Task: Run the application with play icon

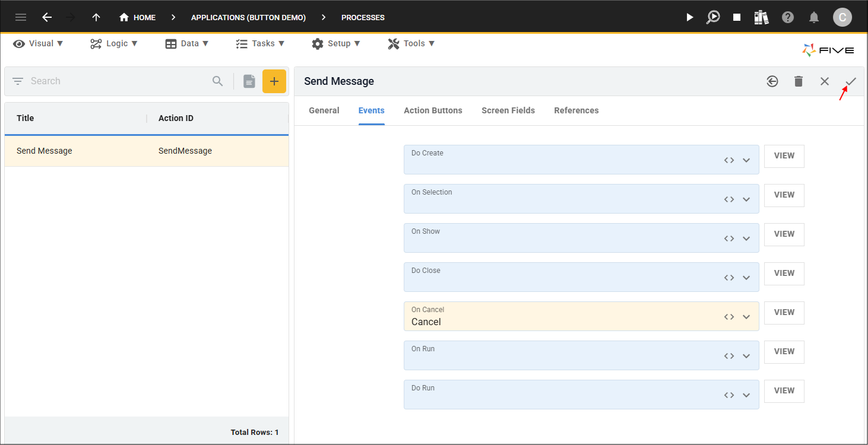Action: (689, 17)
